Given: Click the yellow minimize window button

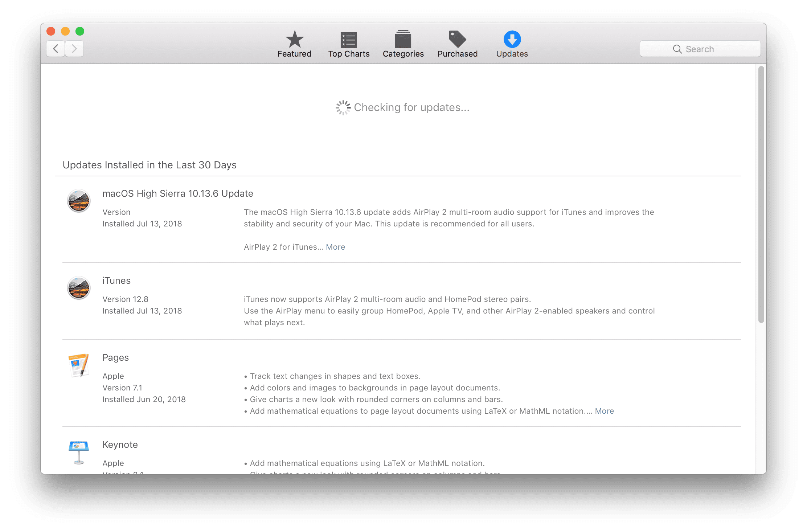Looking at the screenshot, I should 65,31.
